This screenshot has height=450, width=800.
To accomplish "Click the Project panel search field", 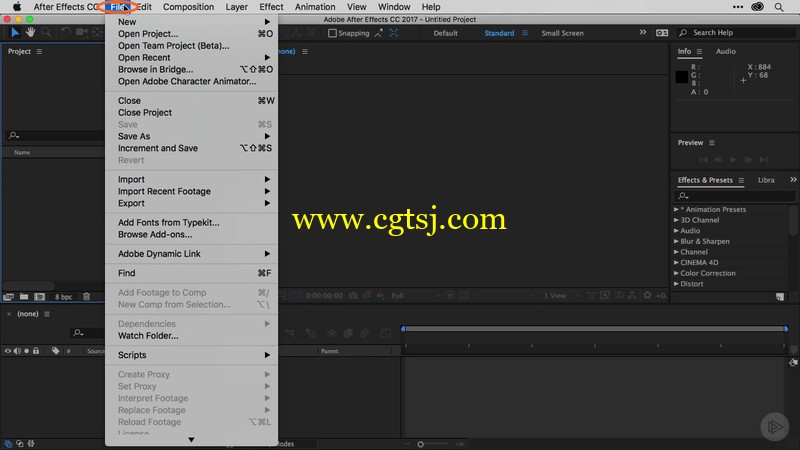I will coord(55,136).
